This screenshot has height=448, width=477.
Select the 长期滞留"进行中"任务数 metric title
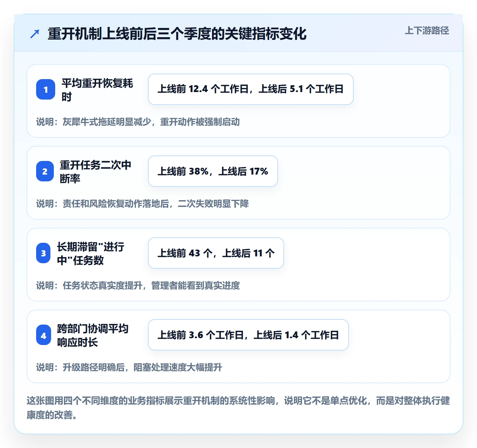coord(91,253)
